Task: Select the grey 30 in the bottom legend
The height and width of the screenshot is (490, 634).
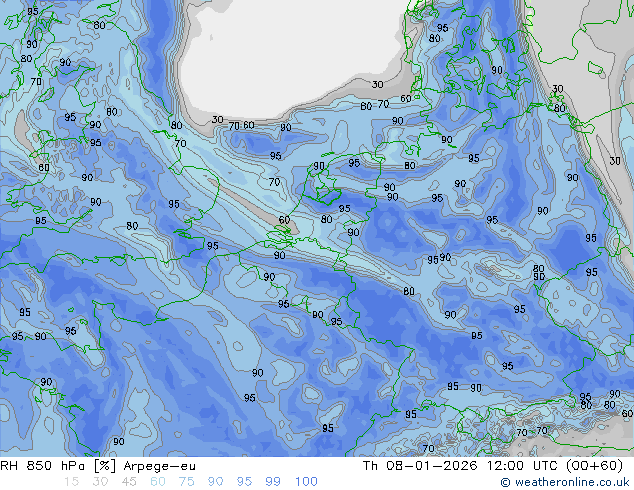Action: [100, 482]
